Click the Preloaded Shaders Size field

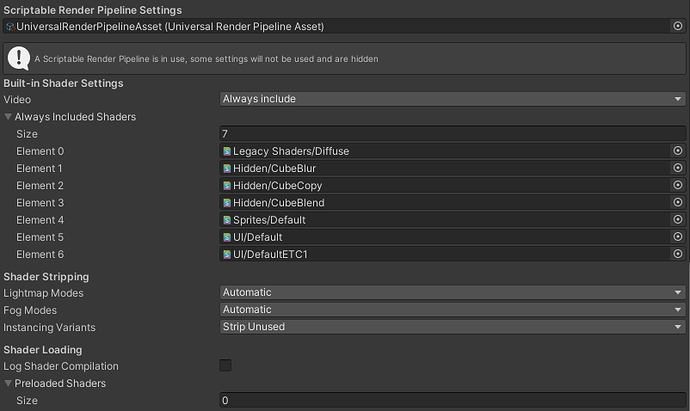tap(451, 401)
